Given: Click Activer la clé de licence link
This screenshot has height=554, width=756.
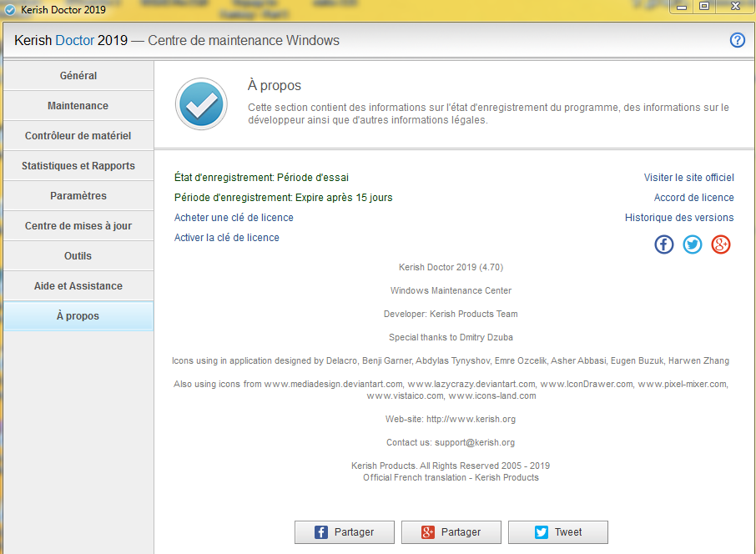Looking at the screenshot, I should [x=227, y=238].
